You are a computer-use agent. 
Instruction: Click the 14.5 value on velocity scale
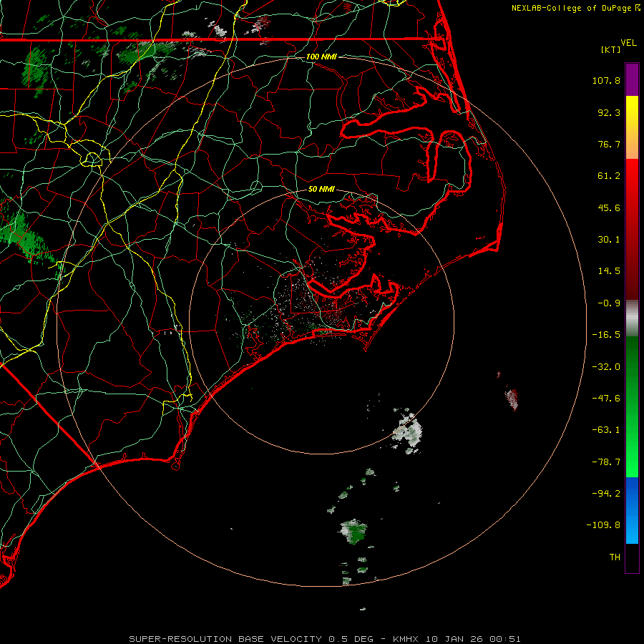pos(609,271)
